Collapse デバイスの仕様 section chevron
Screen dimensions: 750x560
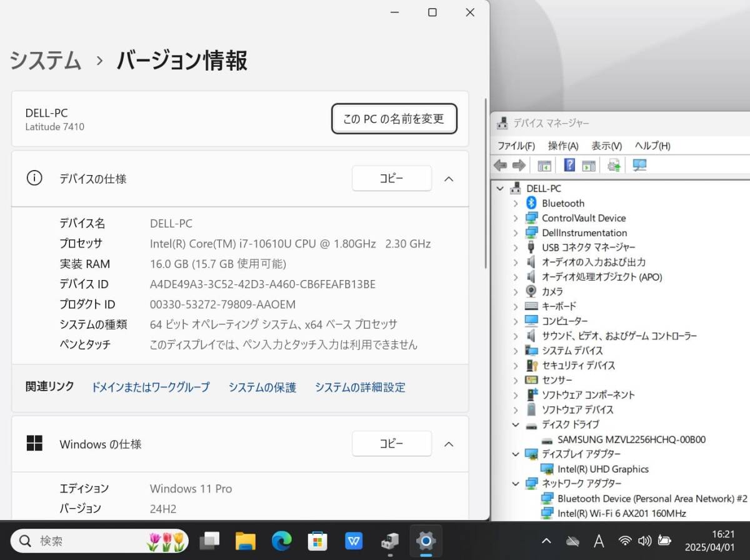[x=449, y=179]
